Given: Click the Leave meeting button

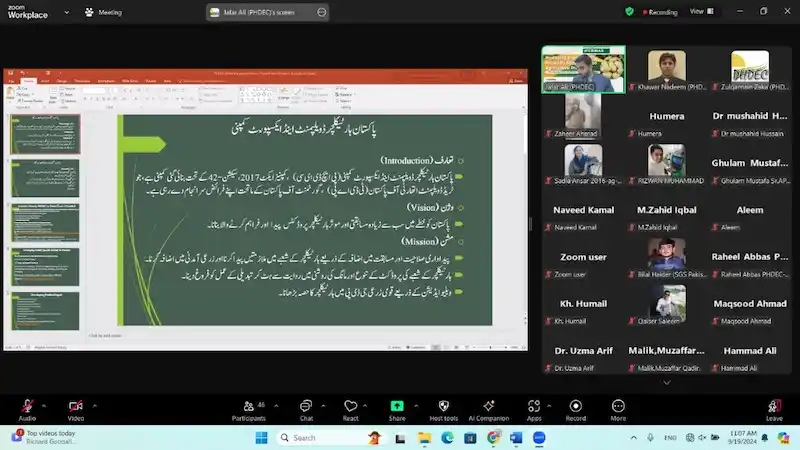Looking at the screenshot, I should click(774, 407).
